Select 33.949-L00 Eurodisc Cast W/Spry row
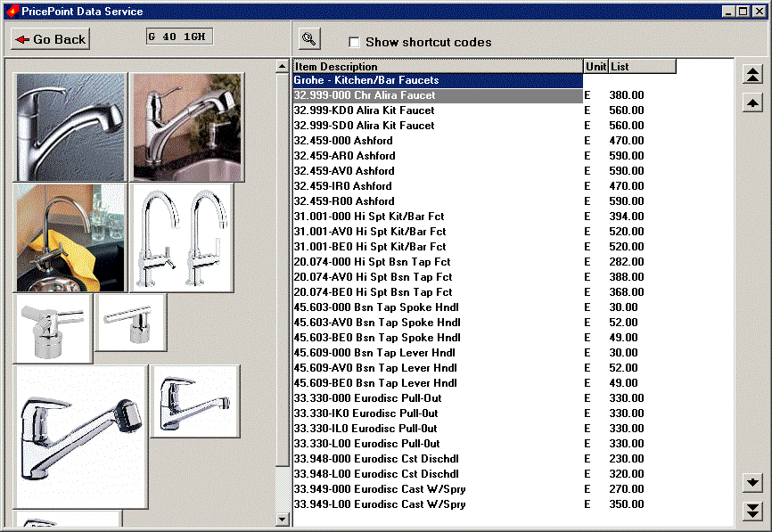Screen dimensions: 772x532 tap(438, 504)
